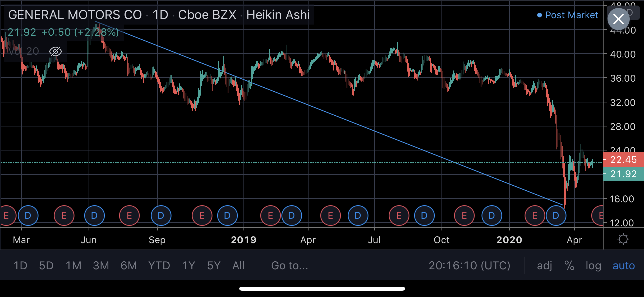Viewport: 644px width, 297px height.
Task: Toggle volume indicator visibility eye icon
Action: [x=56, y=51]
